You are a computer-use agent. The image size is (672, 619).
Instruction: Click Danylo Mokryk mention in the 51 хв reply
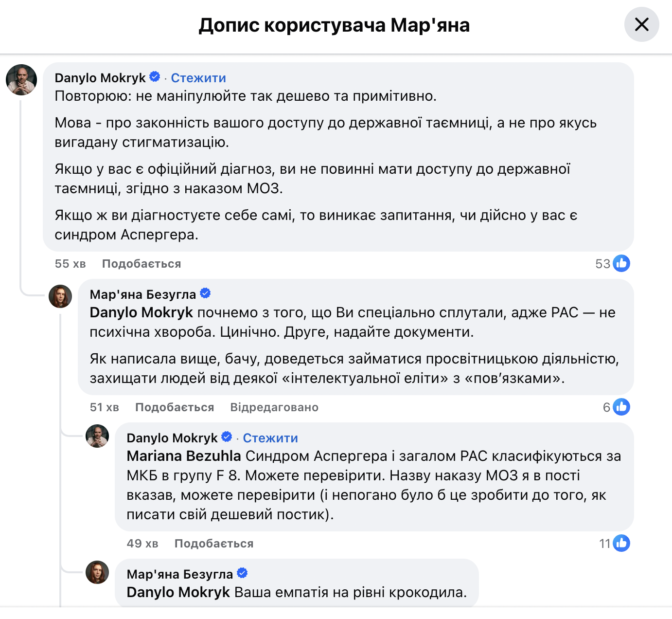[141, 312]
